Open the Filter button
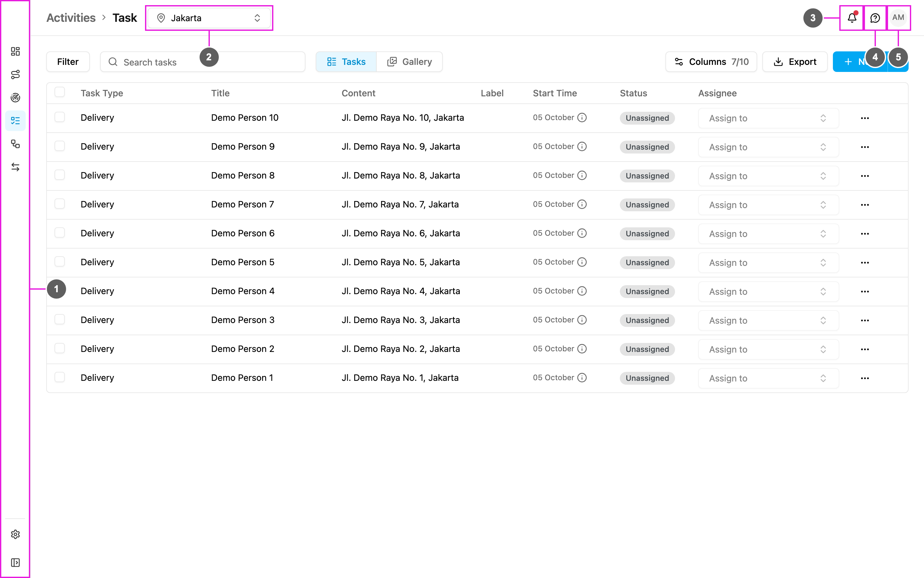Image resolution: width=924 pixels, height=578 pixels. 68,62
